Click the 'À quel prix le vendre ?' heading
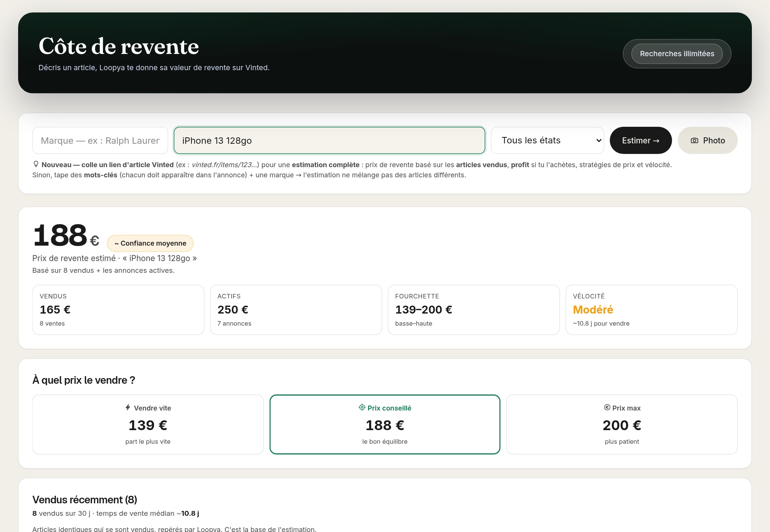The image size is (770, 532). point(84,380)
